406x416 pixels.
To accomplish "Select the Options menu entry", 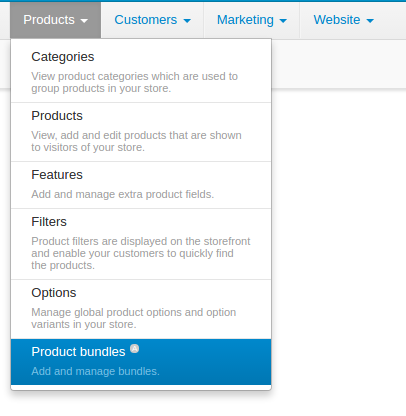I will pos(141,309).
